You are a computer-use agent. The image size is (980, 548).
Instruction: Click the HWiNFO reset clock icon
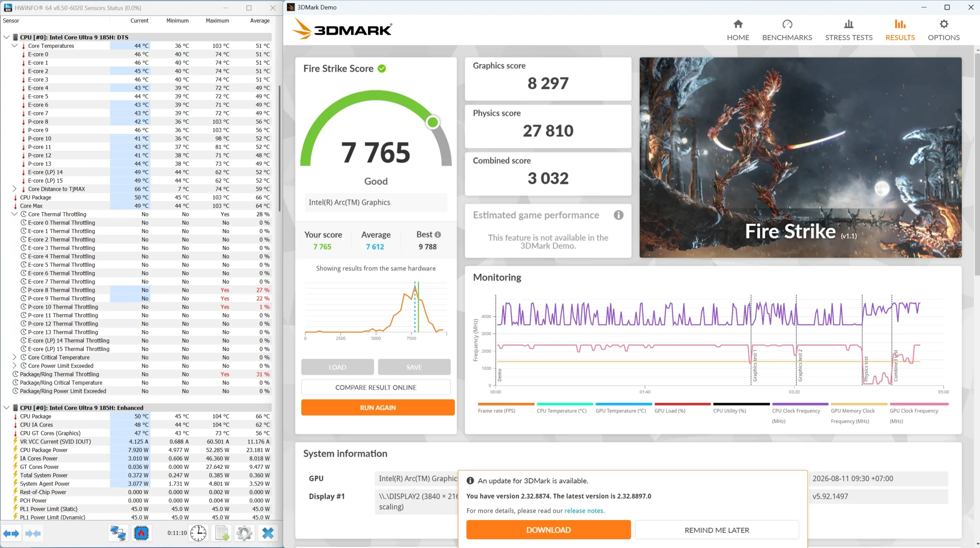point(198,533)
